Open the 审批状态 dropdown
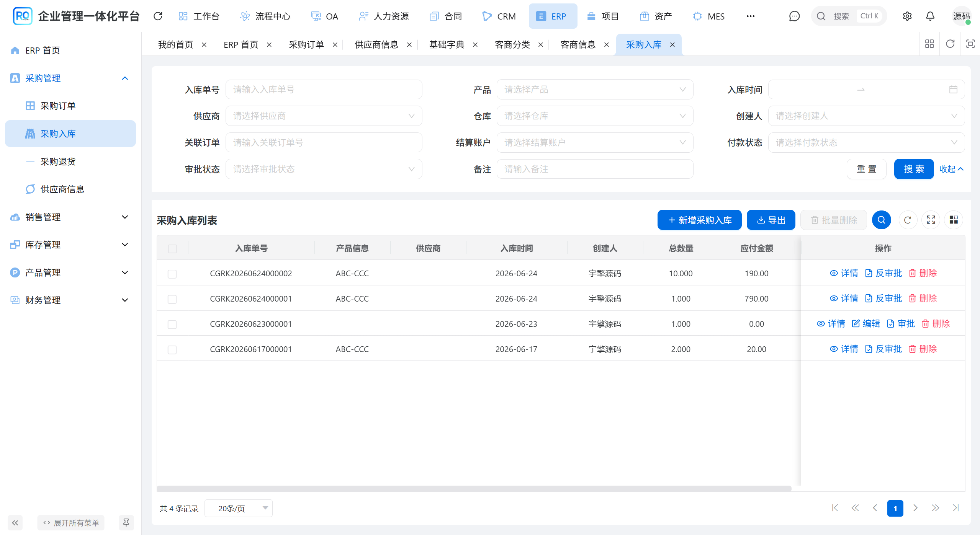The width and height of the screenshot is (980, 535). (x=324, y=169)
